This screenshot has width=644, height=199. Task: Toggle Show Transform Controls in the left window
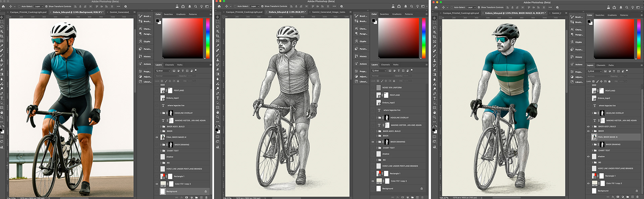[46, 6]
